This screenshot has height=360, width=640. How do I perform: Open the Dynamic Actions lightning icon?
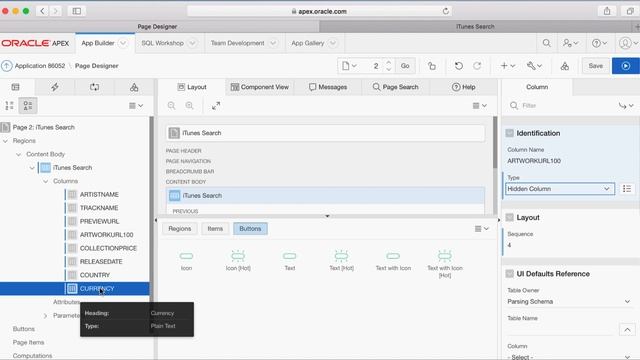click(55, 87)
